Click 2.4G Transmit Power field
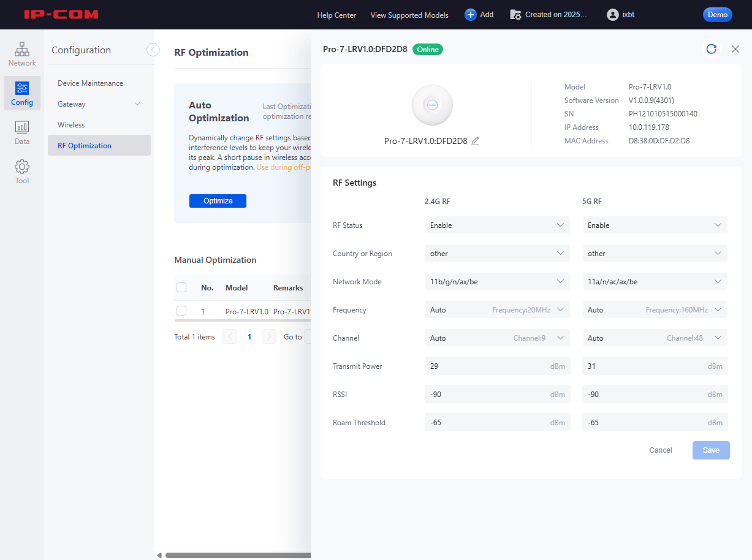The width and height of the screenshot is (752, 560). point(498,366)
